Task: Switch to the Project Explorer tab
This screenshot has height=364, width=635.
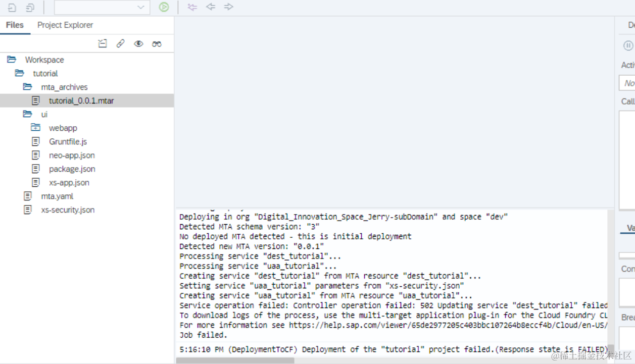Action: coord(65,25)
